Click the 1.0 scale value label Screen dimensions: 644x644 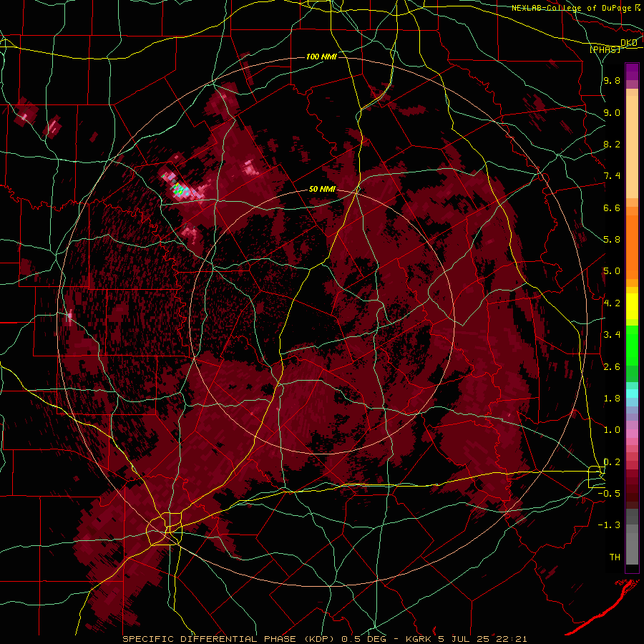612,430
